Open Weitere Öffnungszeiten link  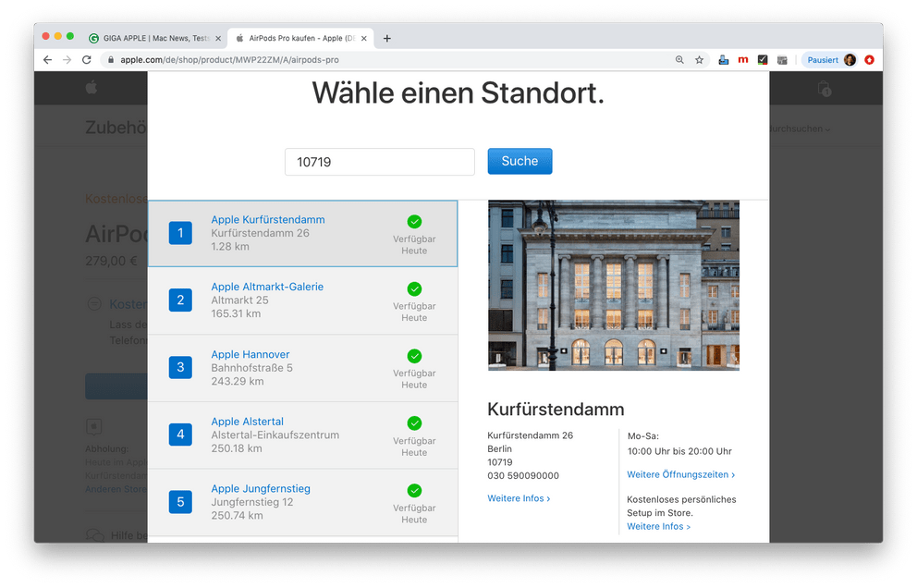[680, 474]
